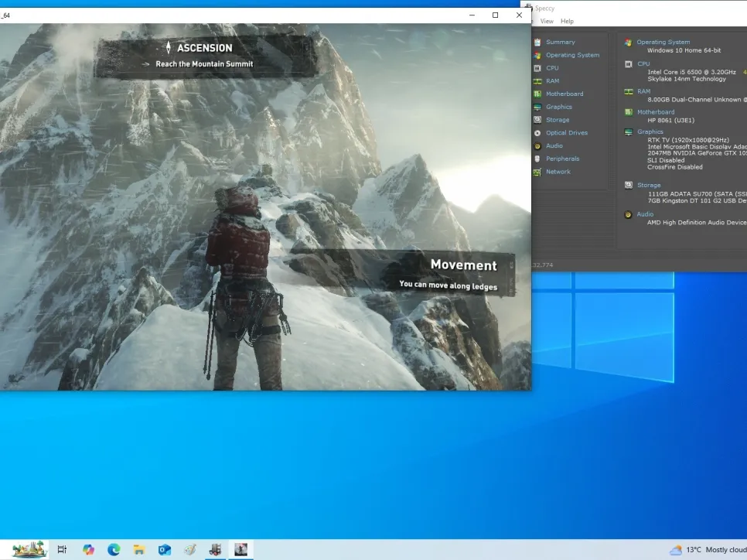Open Microsoft Edge from the taskbar
The width and height of the screenshot is (747, 560).
click(114, 549)
